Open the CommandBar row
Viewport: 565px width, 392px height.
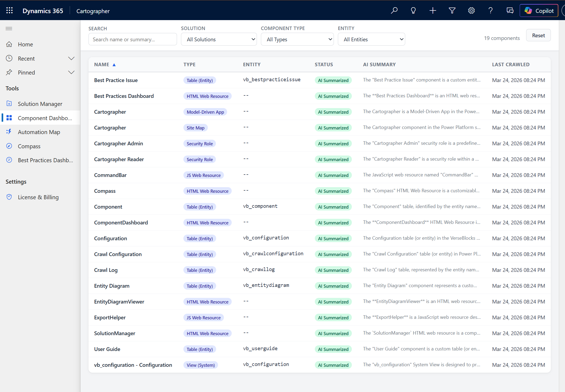click(x=319, y=175)
